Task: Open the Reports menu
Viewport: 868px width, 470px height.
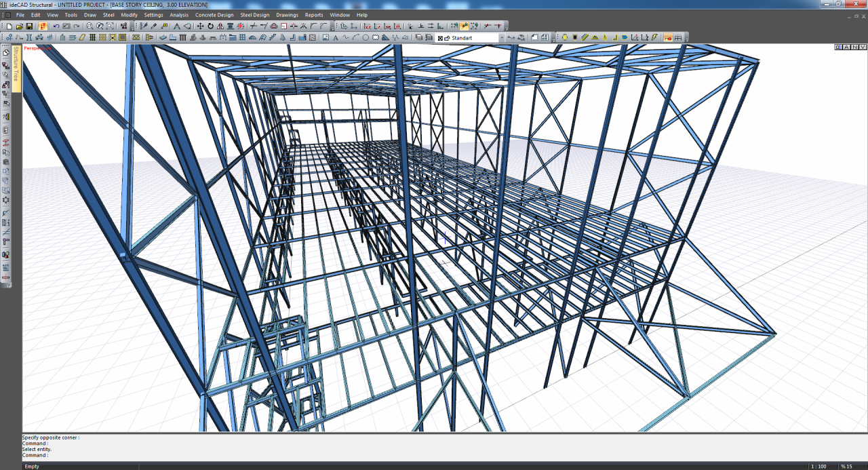Action: coord(314,15)
